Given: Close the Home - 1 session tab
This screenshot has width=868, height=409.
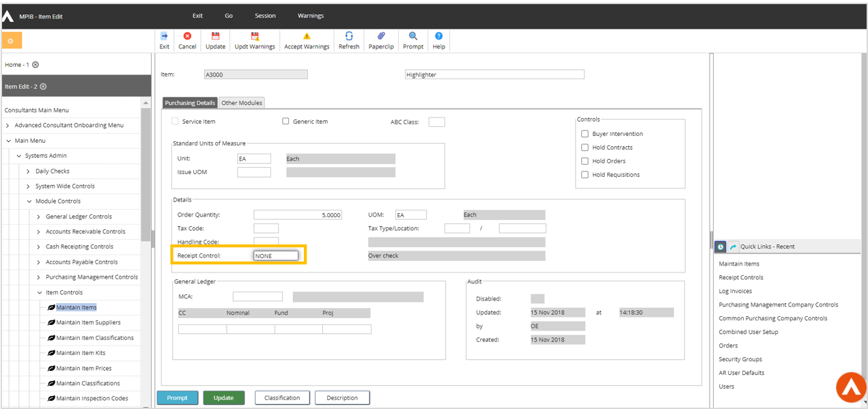Looking at the screenshot, I should click(36, 65).
